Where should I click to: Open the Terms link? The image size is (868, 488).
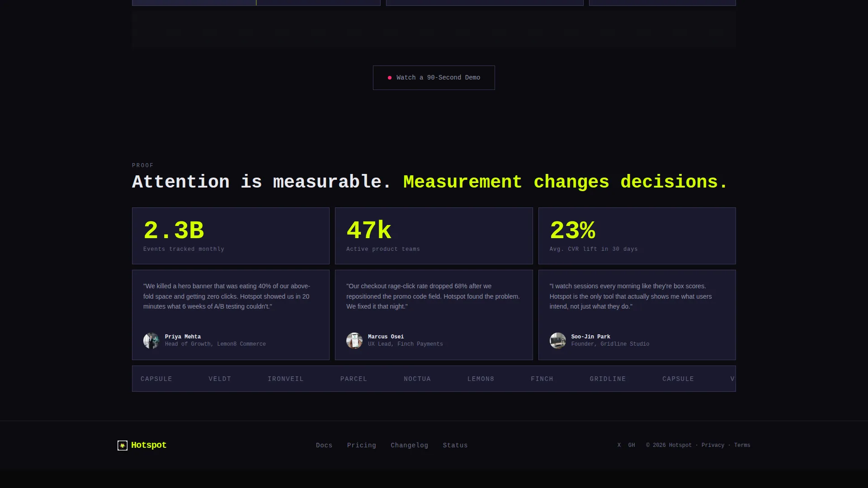point(742,445)
